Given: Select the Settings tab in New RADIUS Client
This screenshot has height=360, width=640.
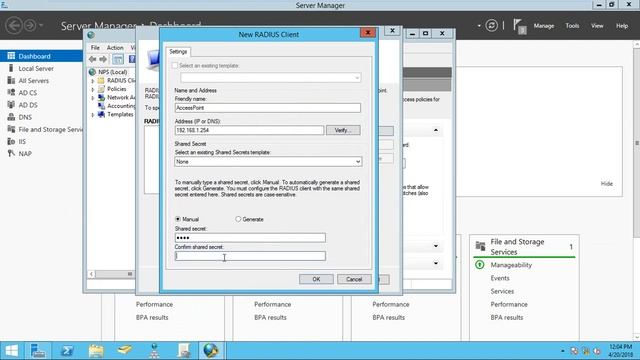Looking at the screenshot, I should point(178,51).
